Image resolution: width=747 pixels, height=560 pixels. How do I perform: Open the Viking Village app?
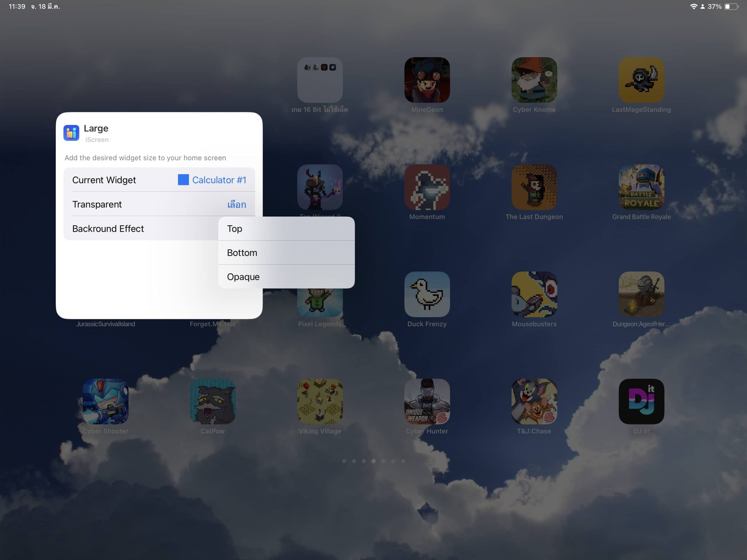coord(320,401)
